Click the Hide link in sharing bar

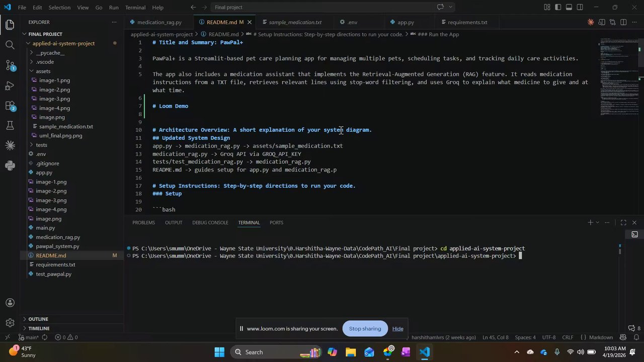(x=397, y=329)
